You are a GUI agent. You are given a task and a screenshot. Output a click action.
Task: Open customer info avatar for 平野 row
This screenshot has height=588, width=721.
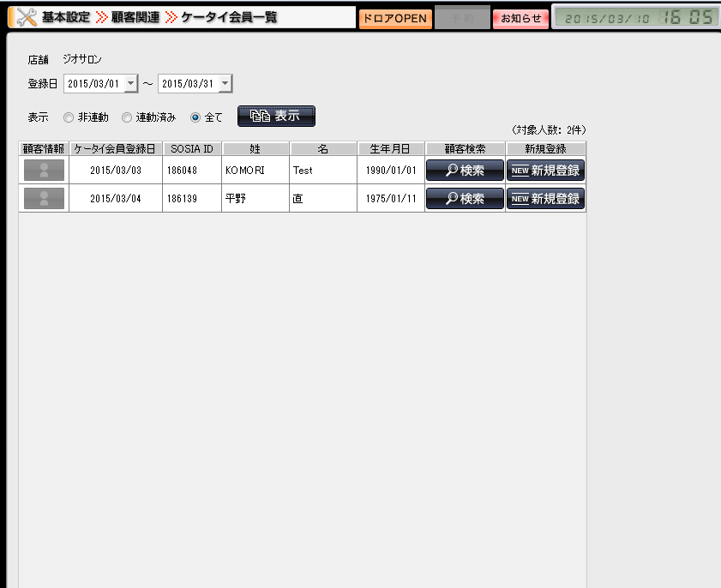tap(44, 198)
